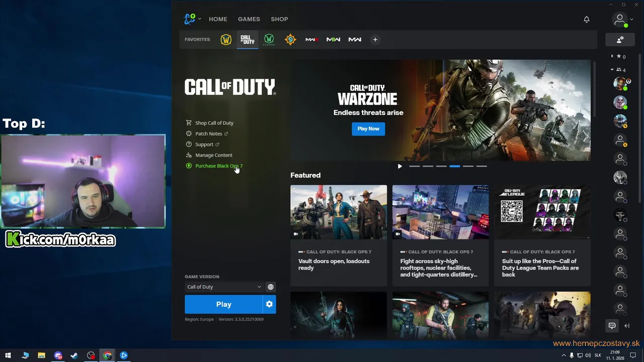Open the notifications bell

point(587,19)
